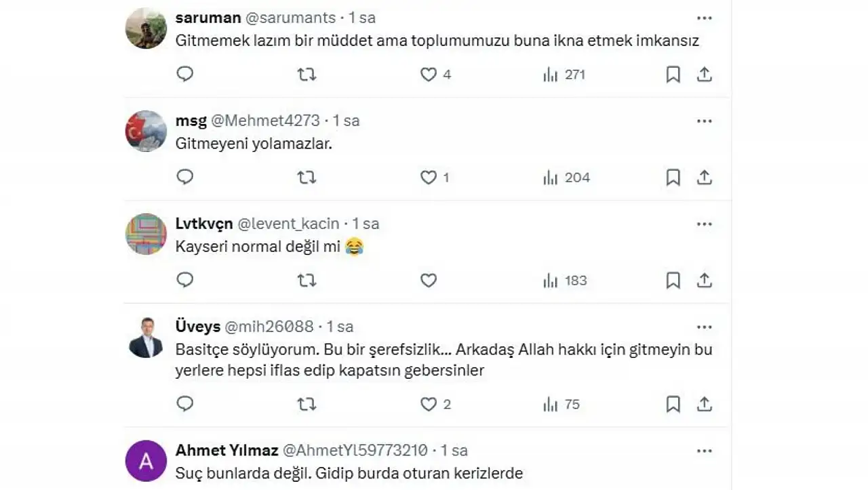The width and height of the screenshot is (868, 490).
Task: Bookmark Üveys's tweet
Action: (673, 405)
